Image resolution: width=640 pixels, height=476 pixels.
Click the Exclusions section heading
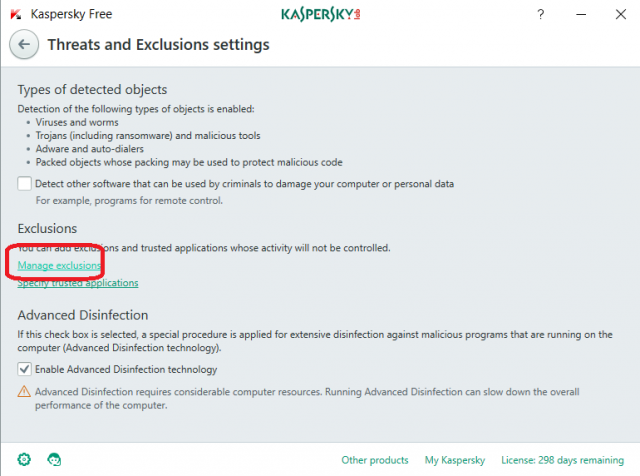point(49,229)
